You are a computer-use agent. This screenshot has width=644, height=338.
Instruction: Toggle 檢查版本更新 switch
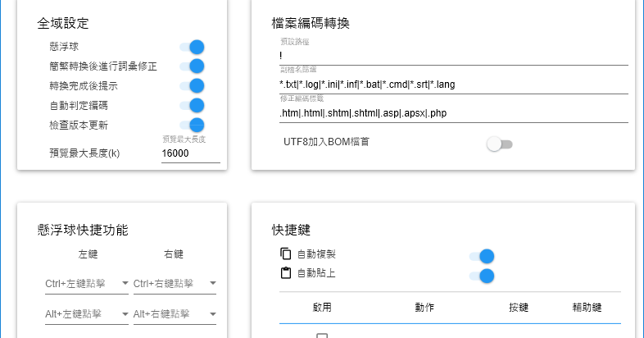coord(193,125)
